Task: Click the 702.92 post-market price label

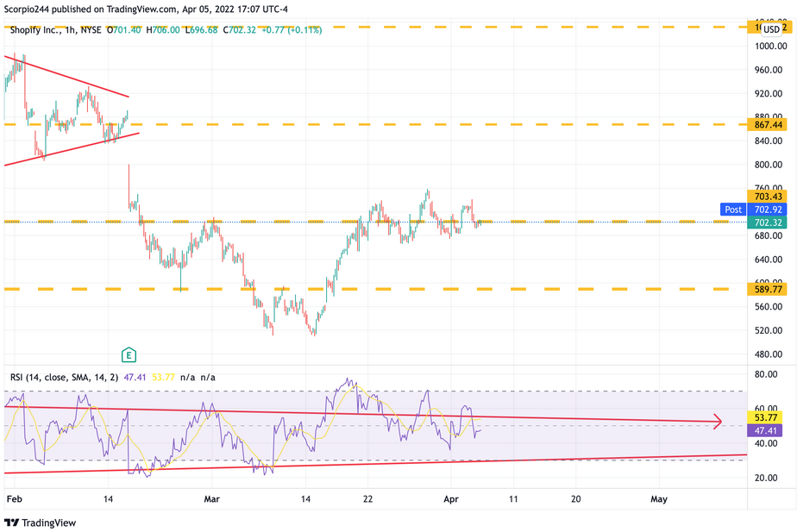Action: click(768, 210)
